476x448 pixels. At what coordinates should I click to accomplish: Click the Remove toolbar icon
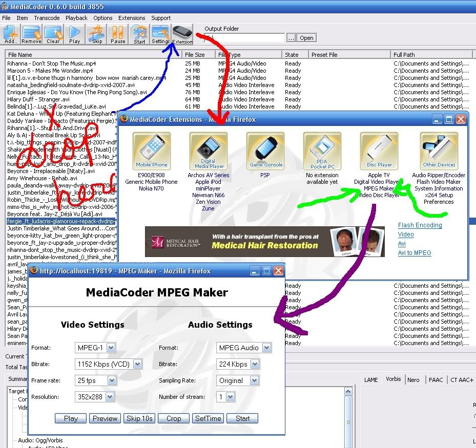click(32, 34)
